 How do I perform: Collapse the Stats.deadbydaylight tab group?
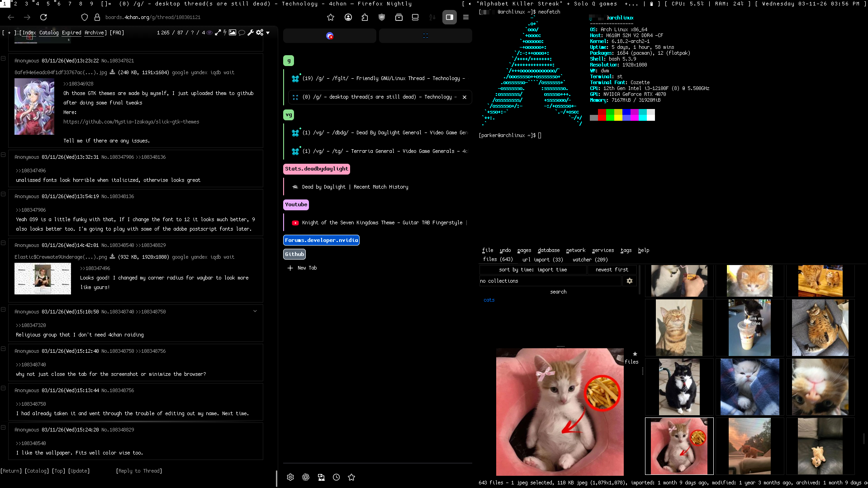[x=317, y=169]
